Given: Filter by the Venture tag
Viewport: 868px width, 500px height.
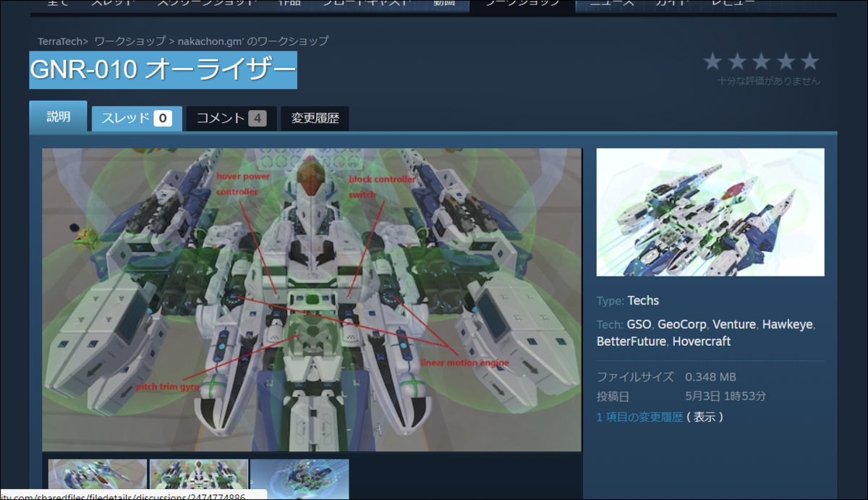Looking at the screenshot, I should click(734, 324).
